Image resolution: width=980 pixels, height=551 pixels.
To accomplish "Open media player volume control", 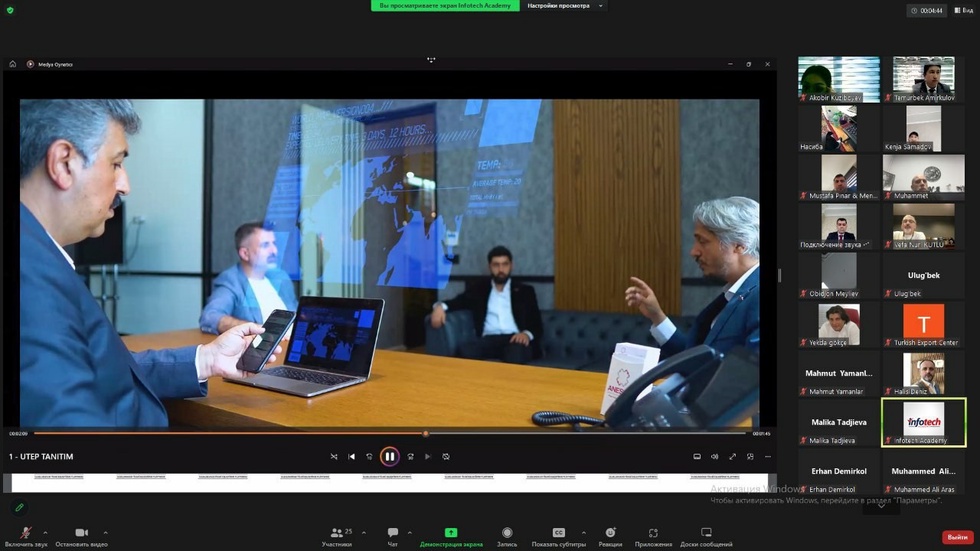I will coord(714,456).
